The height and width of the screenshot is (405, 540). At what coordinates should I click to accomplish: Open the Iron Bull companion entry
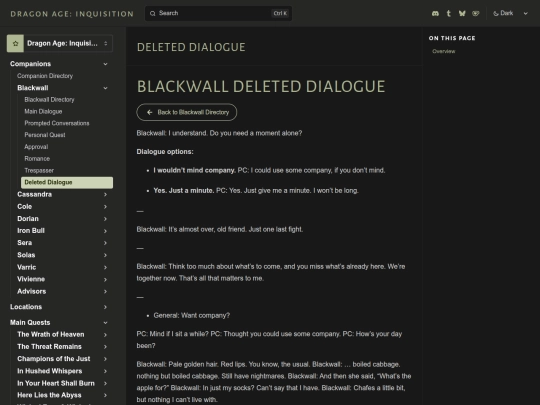point(31,231)
